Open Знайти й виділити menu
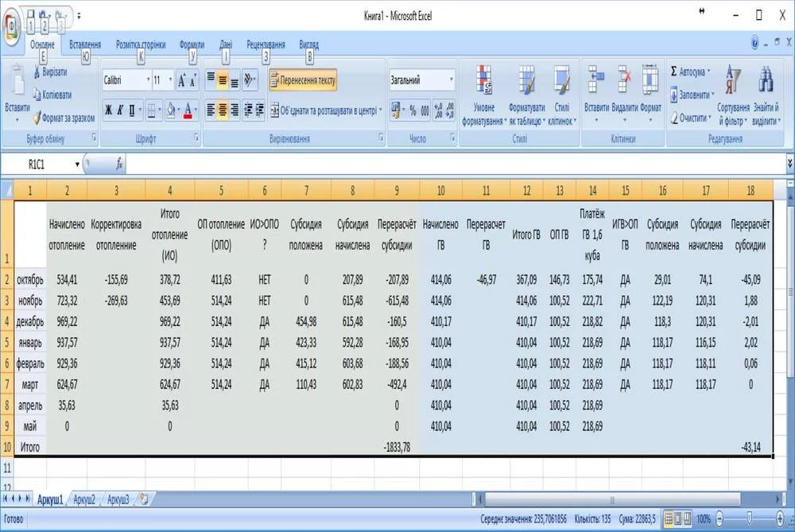The height and width of the screenshot is (532, 795). click(766, 95)
